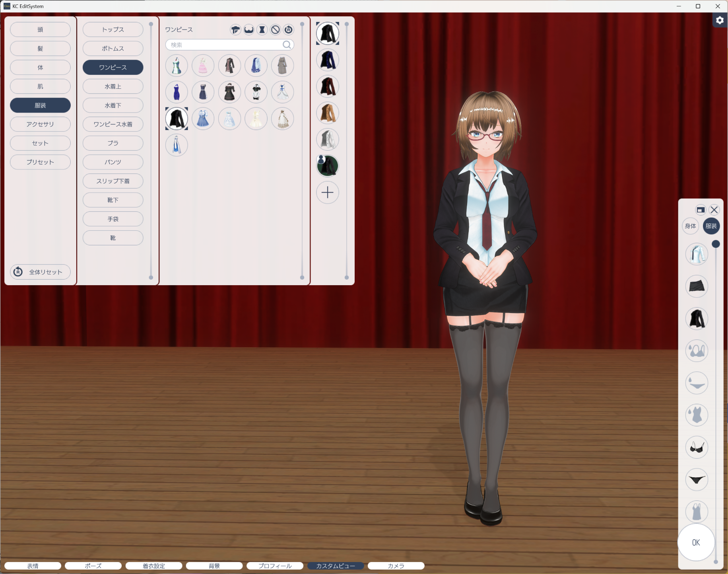Close the clothing side panel

(x=714, y=210)
